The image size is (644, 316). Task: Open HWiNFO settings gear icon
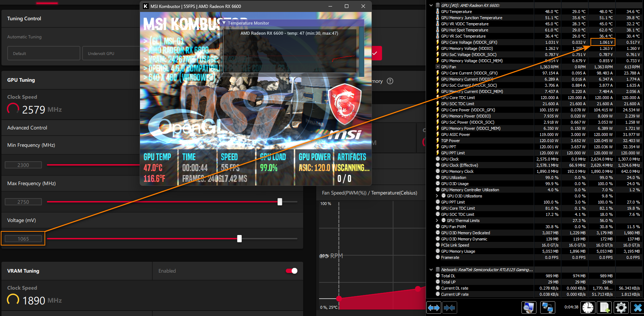(x=621, y=308)
